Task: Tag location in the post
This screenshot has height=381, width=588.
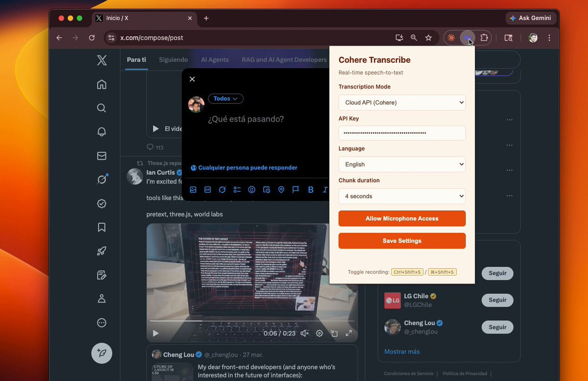Action: pos(281,190)
